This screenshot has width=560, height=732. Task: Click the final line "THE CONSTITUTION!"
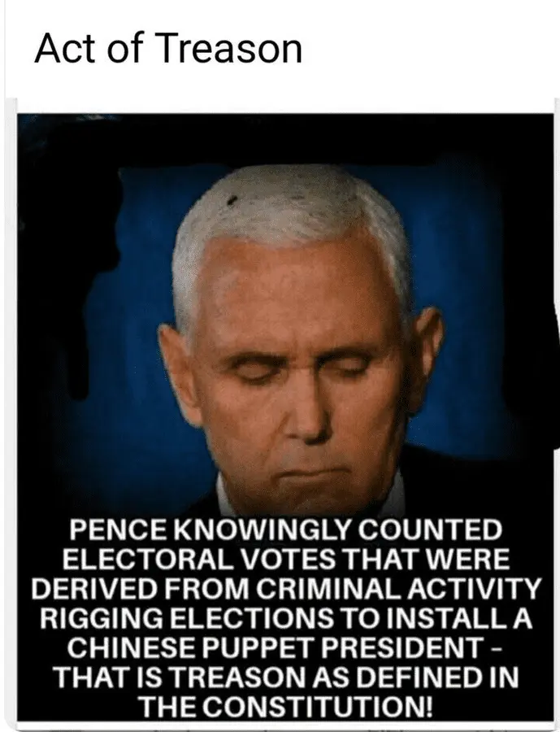click(287, 707)
